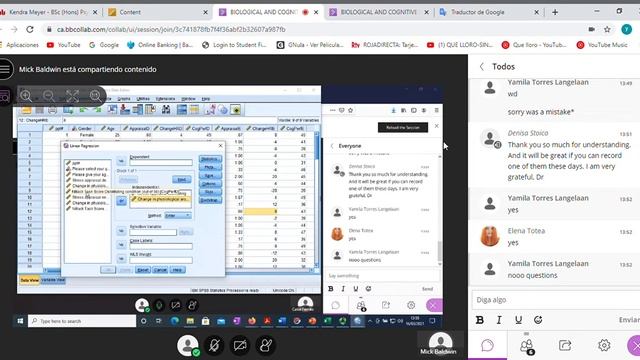This screenshot has width=640, height=360.
Task: Open the Google bookmark
Action: click(104, 45)
